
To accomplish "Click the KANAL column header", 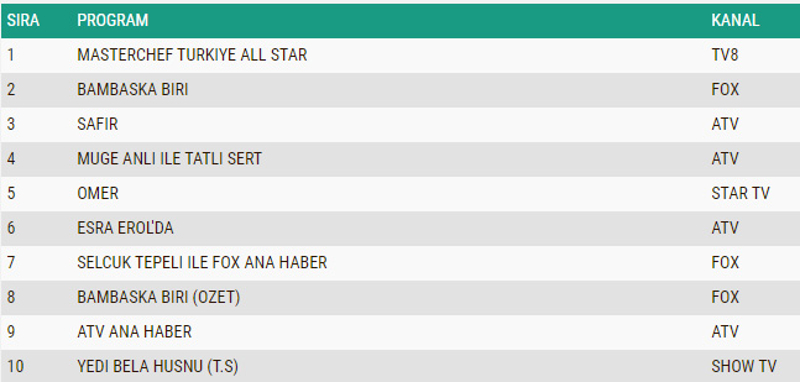I will click(x=735, y=20).
